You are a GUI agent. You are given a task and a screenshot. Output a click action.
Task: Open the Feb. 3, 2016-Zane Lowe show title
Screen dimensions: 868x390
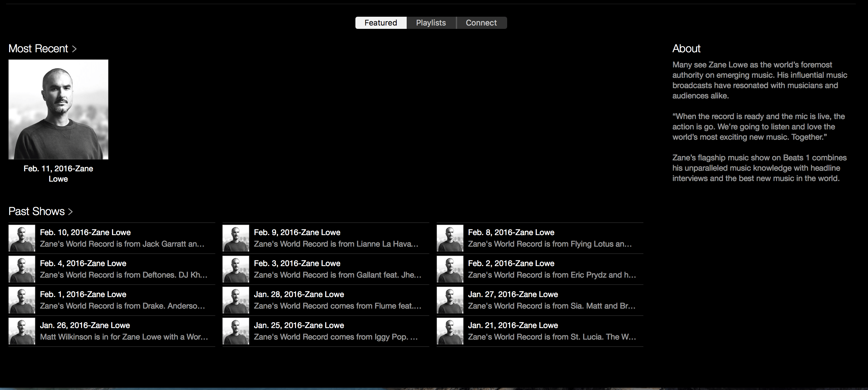point(297,263)
